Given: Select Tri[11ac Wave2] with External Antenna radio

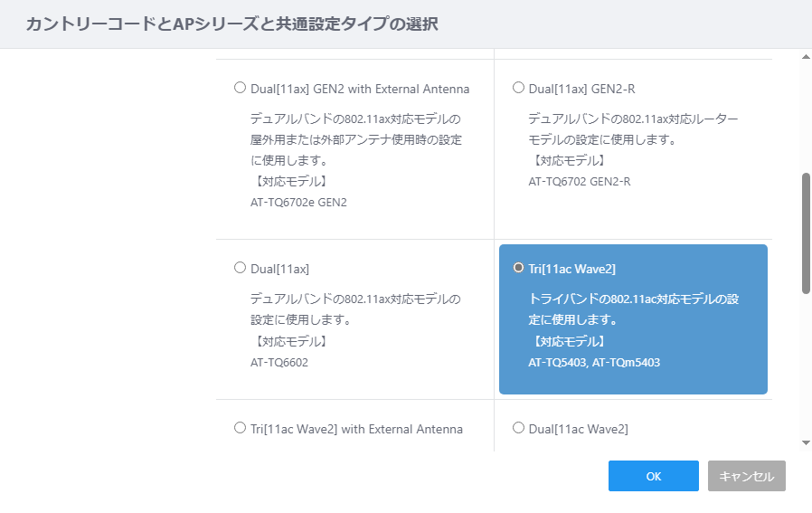Looking at the screenshot, I should click(240, 428).
